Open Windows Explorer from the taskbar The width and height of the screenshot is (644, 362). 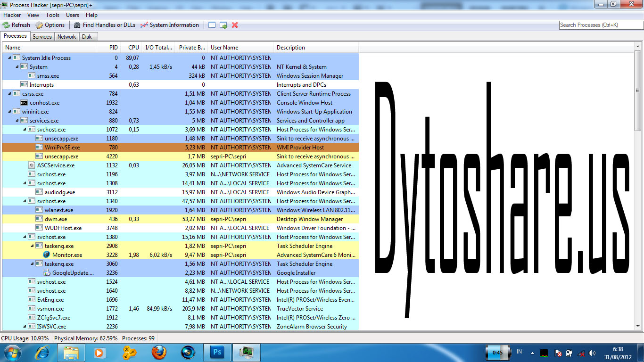(71, 353)
